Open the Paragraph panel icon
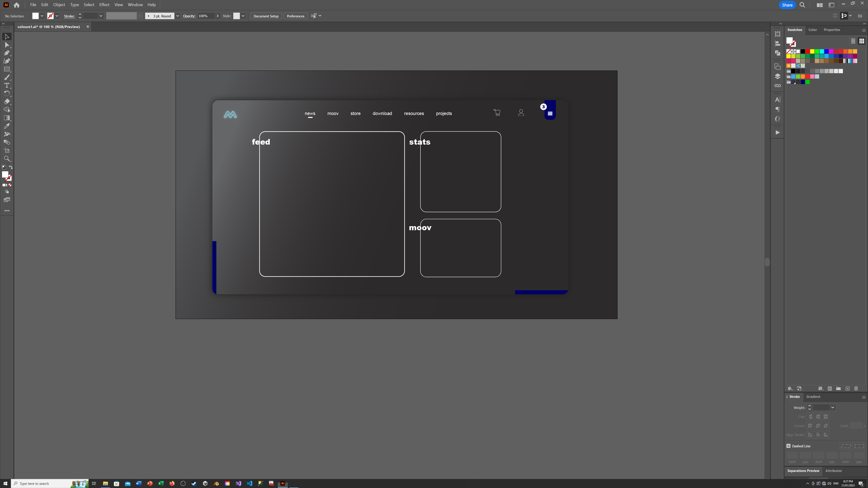This screenshot has width=868, height=488. pos(777,109)
